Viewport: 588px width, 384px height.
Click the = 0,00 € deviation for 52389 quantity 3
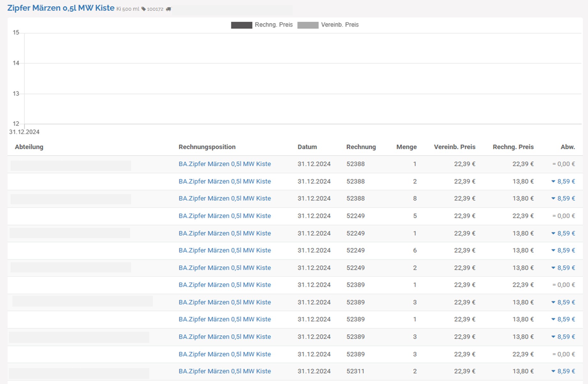click(x=563, y=354)
